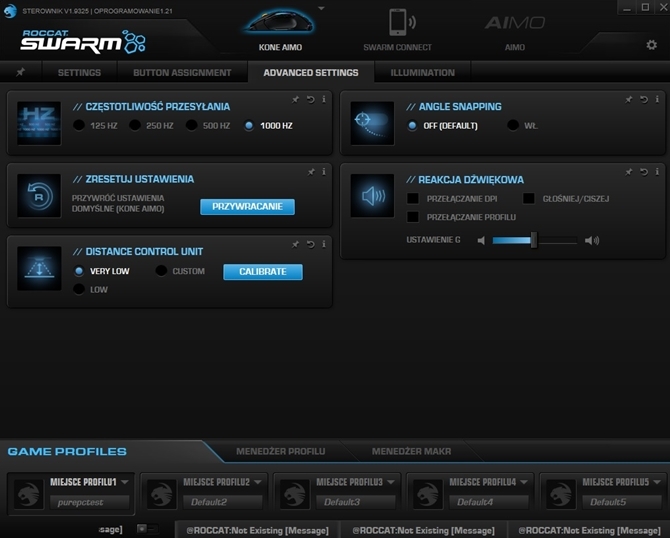The image size is (670, 538).
Task: Open the Menedżer Makr tab
Action: 411,451
